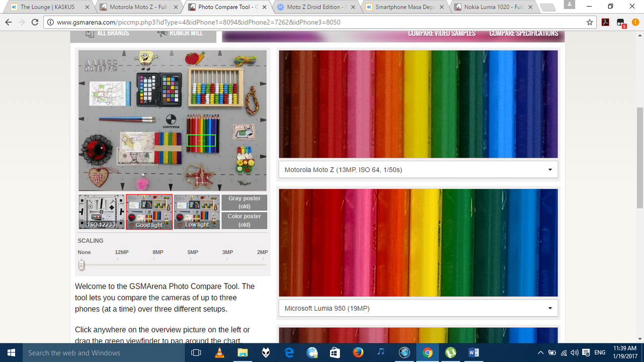Open Windows Store from taskbar
Image resolution: width=644 pixels, height=362 pixels.
[335, 353]
